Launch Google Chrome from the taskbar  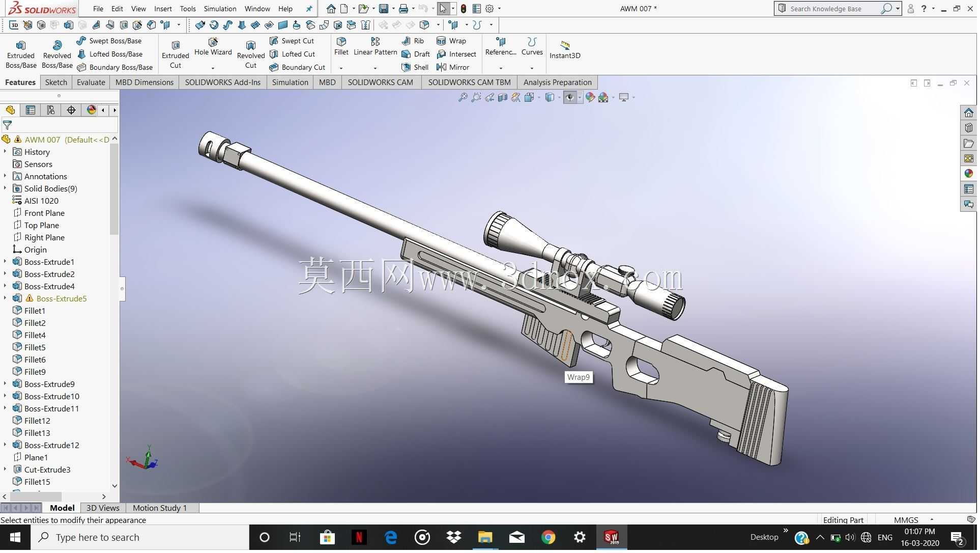548,537
